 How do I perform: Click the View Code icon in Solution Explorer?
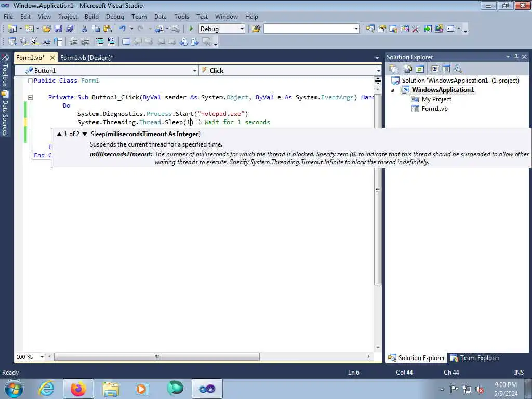pos(435,69)
